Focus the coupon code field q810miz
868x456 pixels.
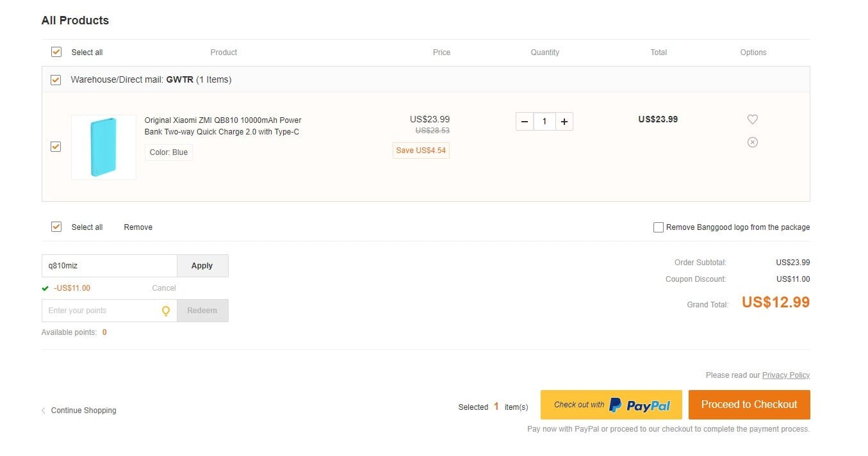click(x=109, y=266)
